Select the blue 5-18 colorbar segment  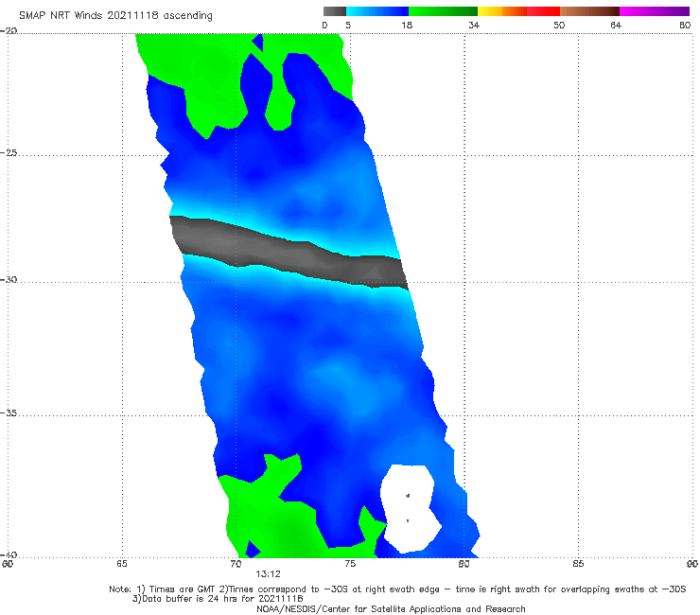point(377,11)
